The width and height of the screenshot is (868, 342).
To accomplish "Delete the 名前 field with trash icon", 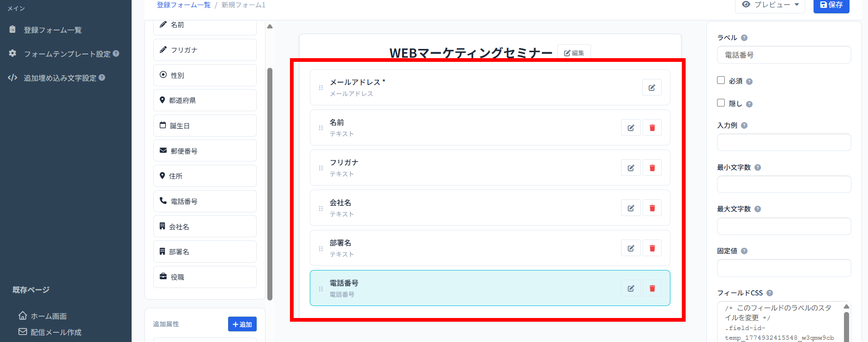I will click(652, 128).
